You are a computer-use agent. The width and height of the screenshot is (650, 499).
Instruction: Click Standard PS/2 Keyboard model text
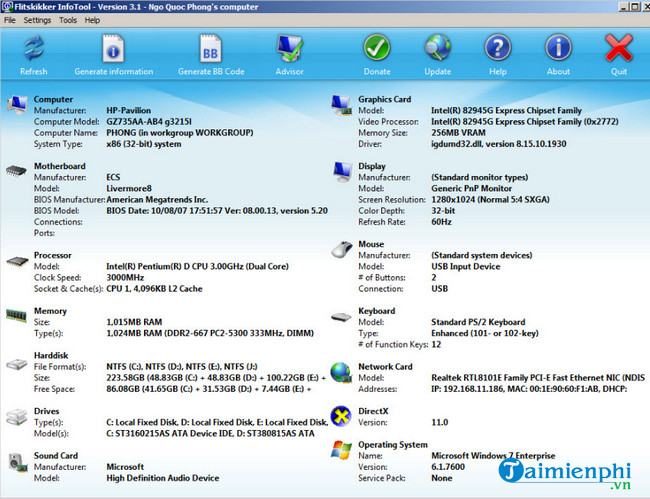[x=478, y=322]
